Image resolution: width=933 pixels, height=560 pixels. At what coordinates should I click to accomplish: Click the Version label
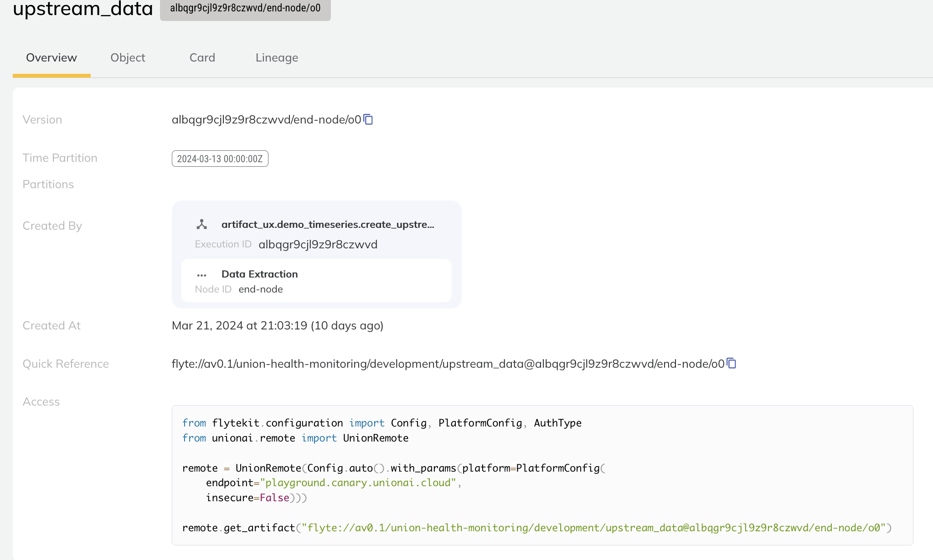[42, 119]
